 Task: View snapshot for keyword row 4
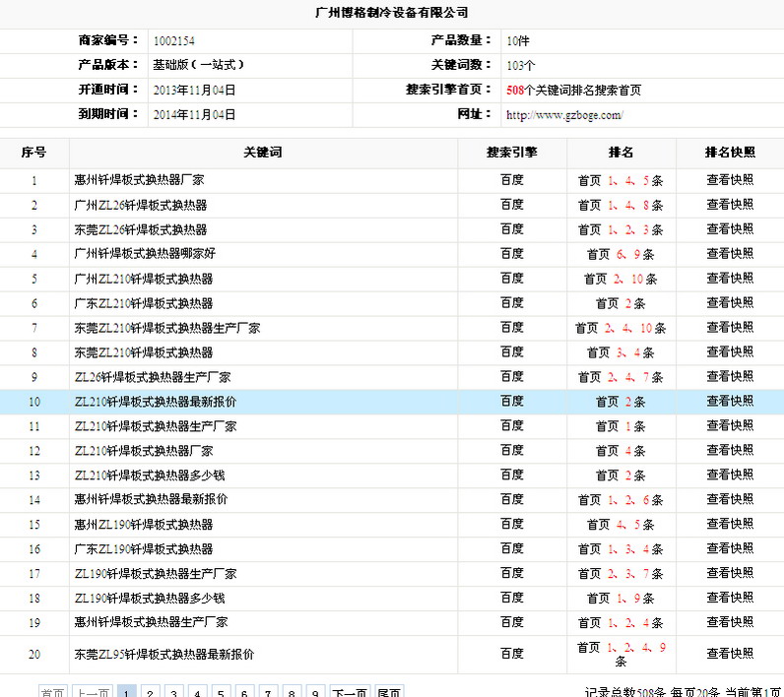pyautogui.click(x=730, y=254)
